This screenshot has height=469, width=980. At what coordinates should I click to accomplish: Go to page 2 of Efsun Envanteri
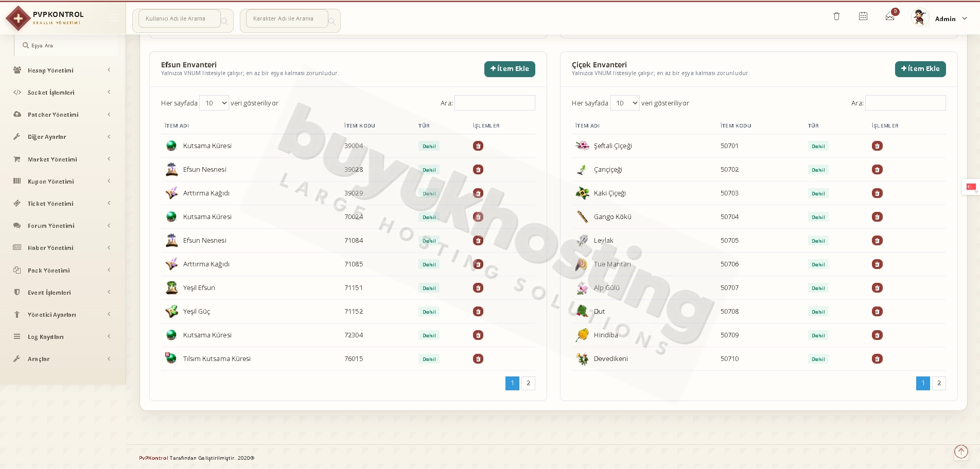[528, 383]
